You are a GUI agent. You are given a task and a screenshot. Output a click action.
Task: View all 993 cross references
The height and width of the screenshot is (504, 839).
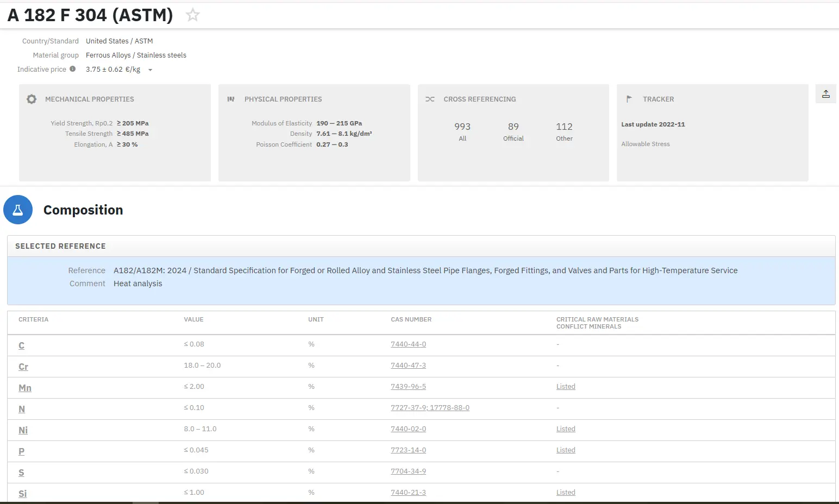[x=462, y=131]
